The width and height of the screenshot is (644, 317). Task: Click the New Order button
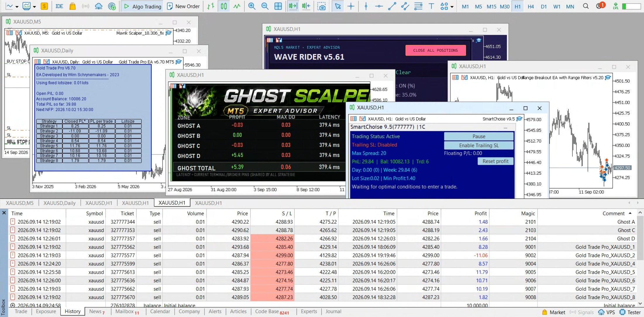pyautogui.click(x=183, y=6)
